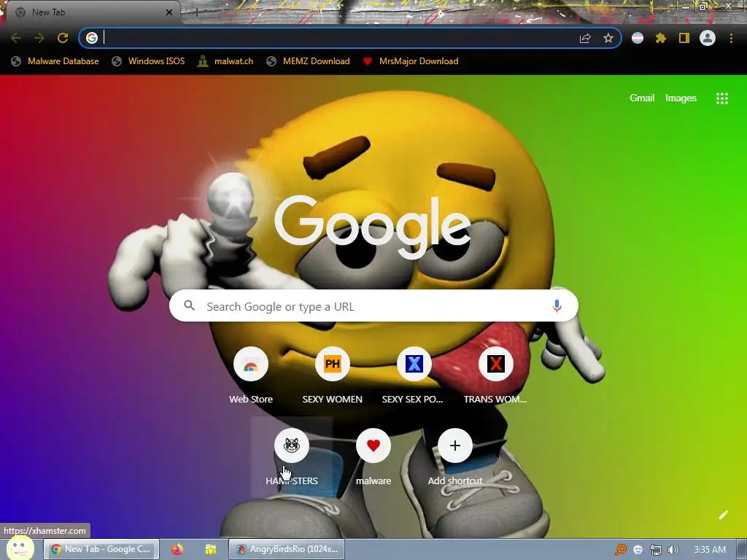
Task: Click the round face tray icon
Action: 638,550
